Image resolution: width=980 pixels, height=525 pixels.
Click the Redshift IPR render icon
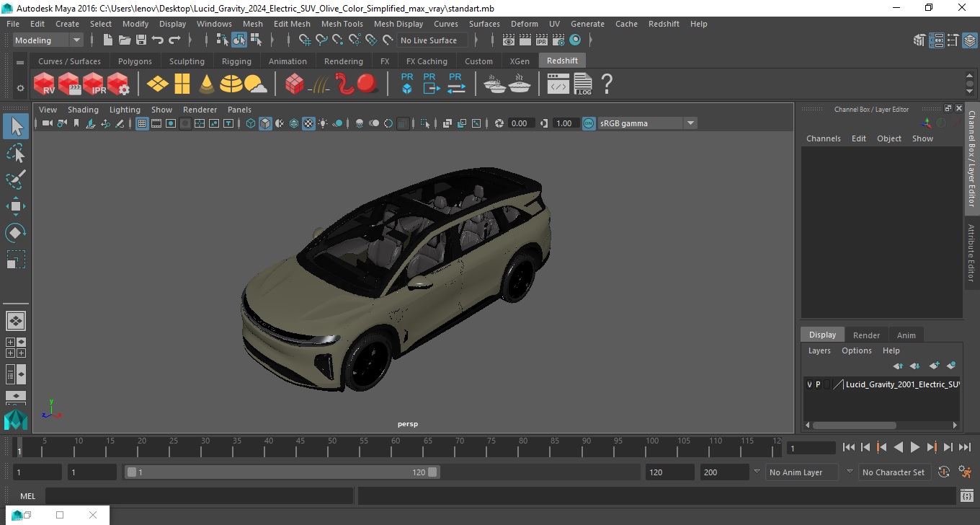94,84
